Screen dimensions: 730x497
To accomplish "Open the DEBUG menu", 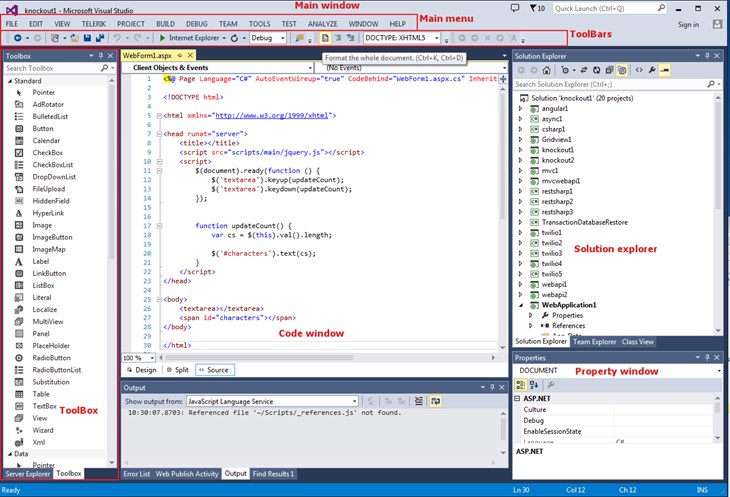I will point(196,24).
